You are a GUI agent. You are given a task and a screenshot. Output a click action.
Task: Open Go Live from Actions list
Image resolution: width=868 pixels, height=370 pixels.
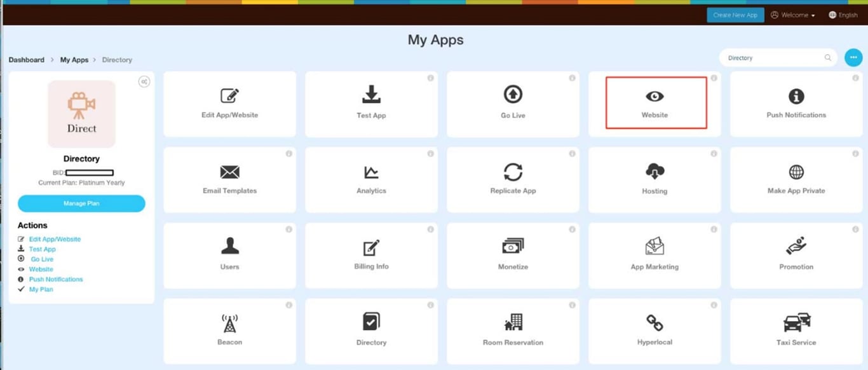point(42,259)
